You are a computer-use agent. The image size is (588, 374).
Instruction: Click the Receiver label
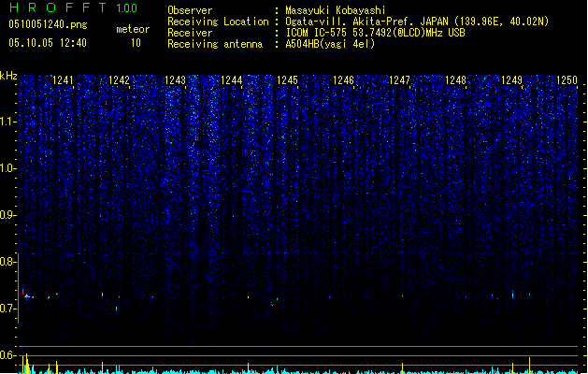(x=190, y=33)
